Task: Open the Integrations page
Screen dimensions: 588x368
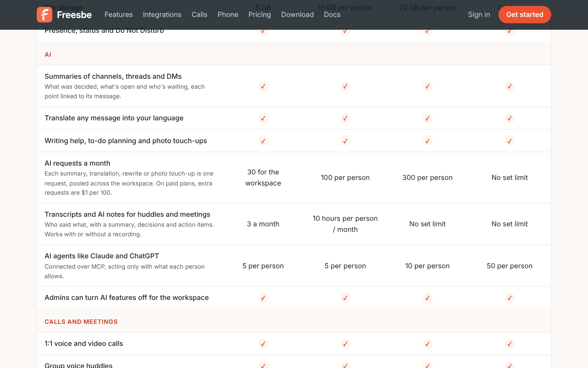Action: (162, 15)
